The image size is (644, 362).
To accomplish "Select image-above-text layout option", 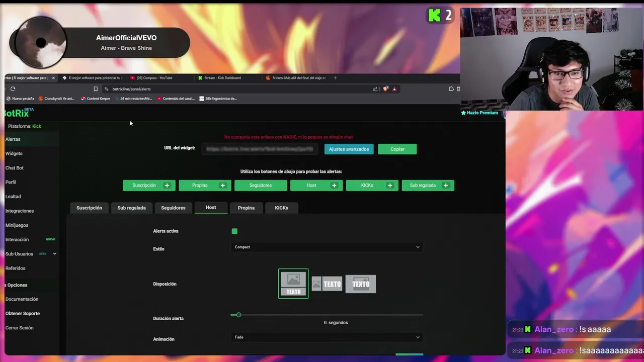I will 293,284.
